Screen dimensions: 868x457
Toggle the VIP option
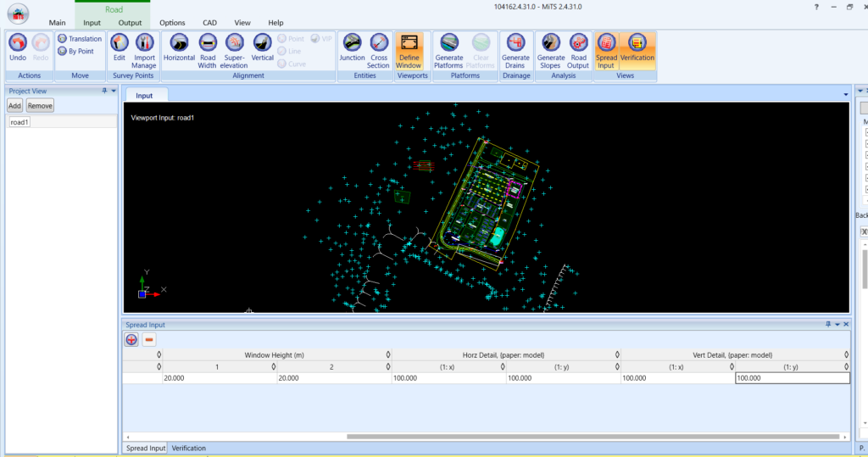(x=321, y=39)
